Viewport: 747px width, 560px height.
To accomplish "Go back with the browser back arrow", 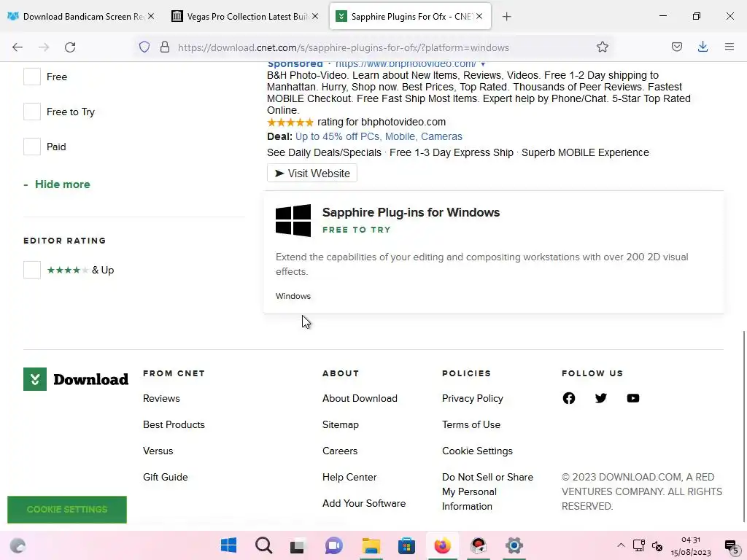I will pos(18,47).
